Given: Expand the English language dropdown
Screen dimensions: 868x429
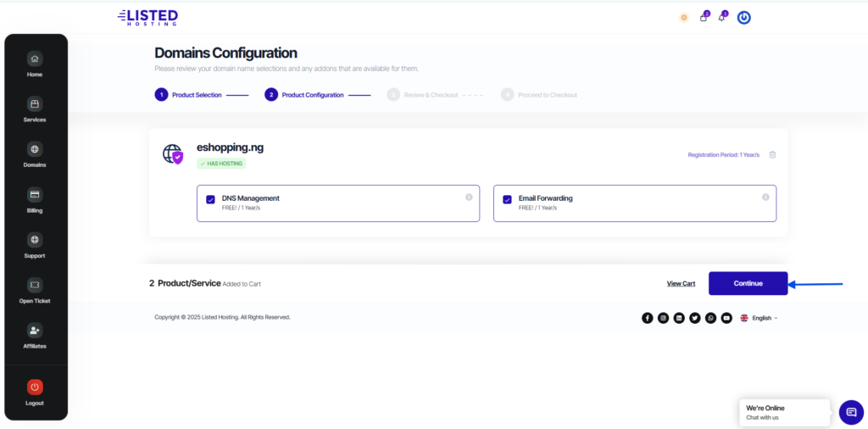Looking at the screenshot, I should [x=759, y=318].
